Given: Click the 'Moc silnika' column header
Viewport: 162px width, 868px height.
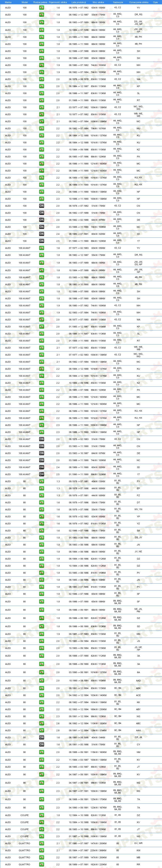Looking at the screenshot, I should [x=98, y=2].
